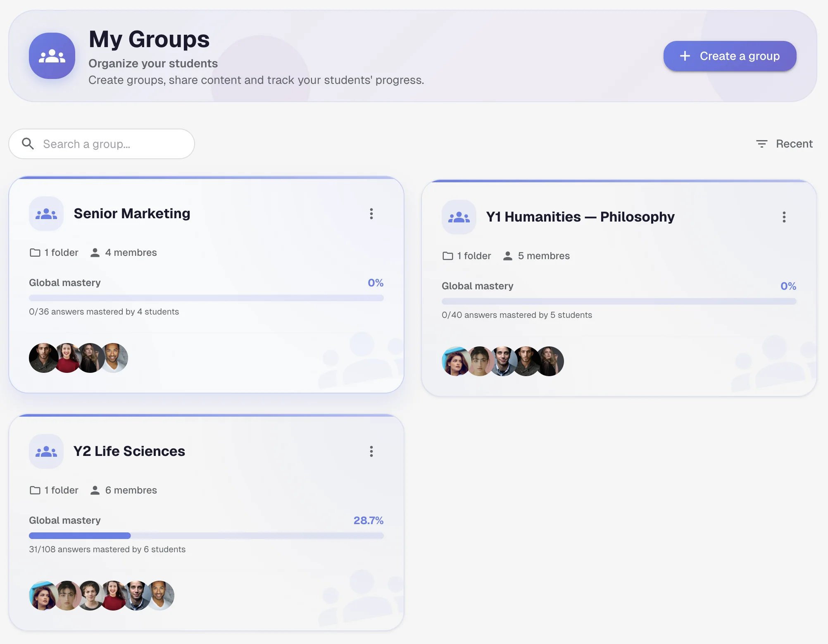828x644 pixels.
Task: Click the Create a group button
Action: [729, 56]
